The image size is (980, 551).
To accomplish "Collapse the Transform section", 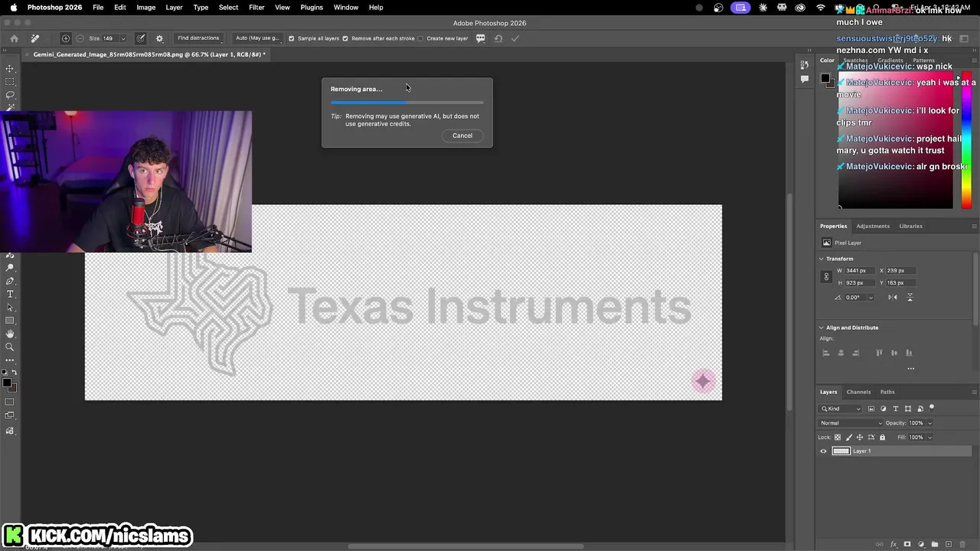I will (821, 259).
